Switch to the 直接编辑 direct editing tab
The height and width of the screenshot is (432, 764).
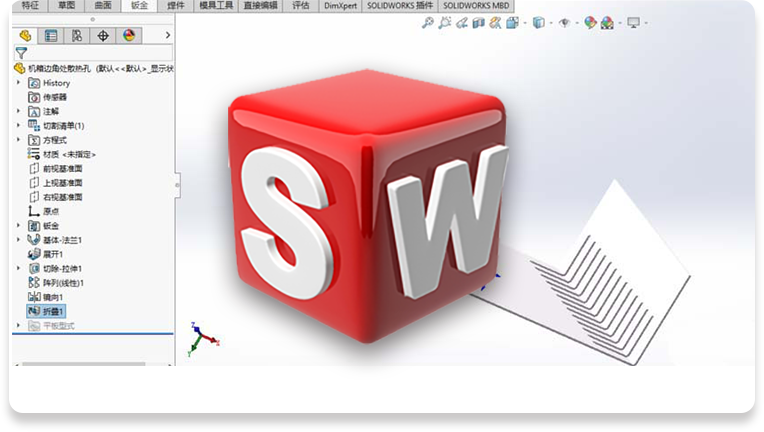(260, 6)
